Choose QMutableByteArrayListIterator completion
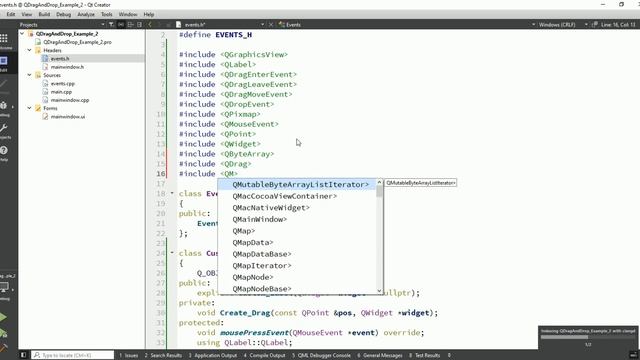The image size is (640, 360). pos(297,184)
